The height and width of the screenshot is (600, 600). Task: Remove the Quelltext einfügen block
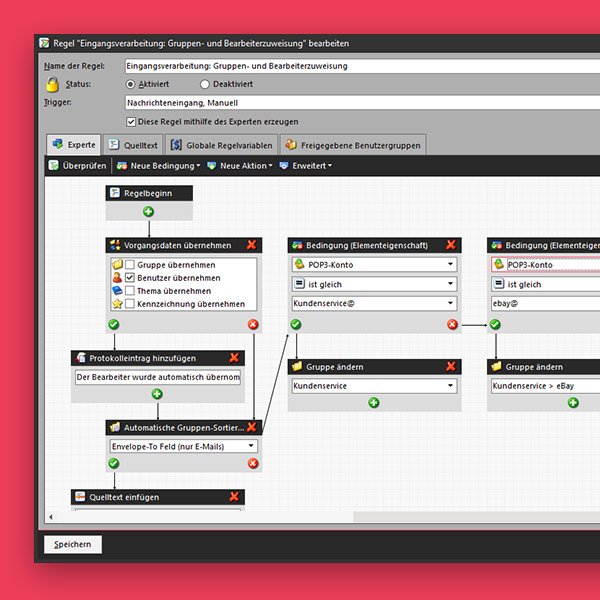point(234,497)
